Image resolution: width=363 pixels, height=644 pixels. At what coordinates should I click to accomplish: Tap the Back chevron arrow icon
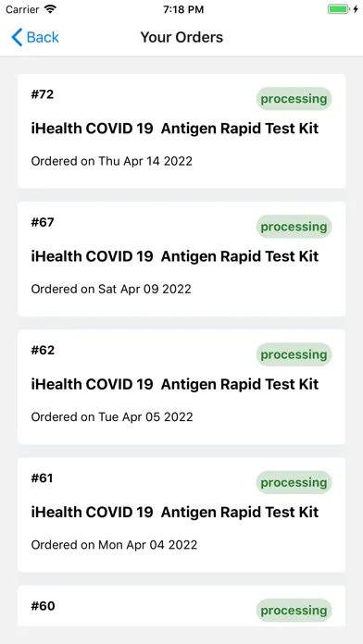coord(17,37)
